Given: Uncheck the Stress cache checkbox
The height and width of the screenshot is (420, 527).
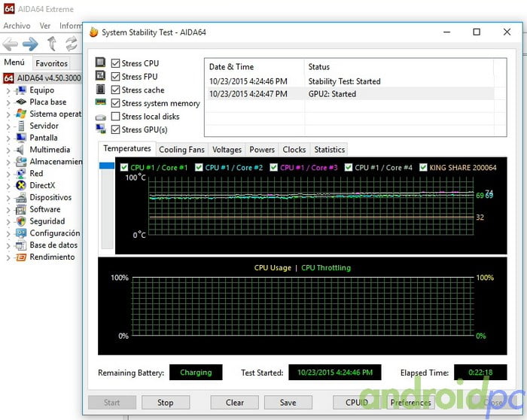Looking at the screenshot, I should click(115, 90).
